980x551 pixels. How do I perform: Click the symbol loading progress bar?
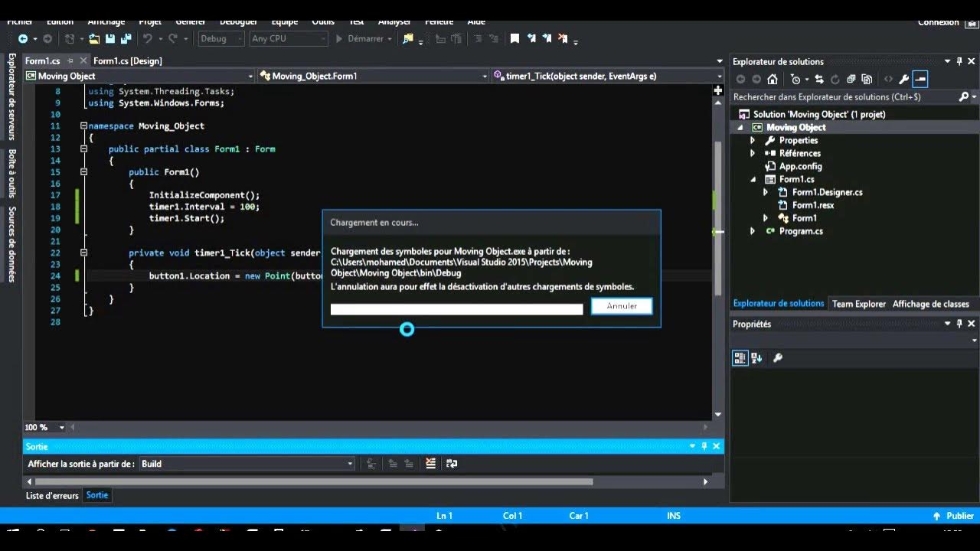pos(456,309)
